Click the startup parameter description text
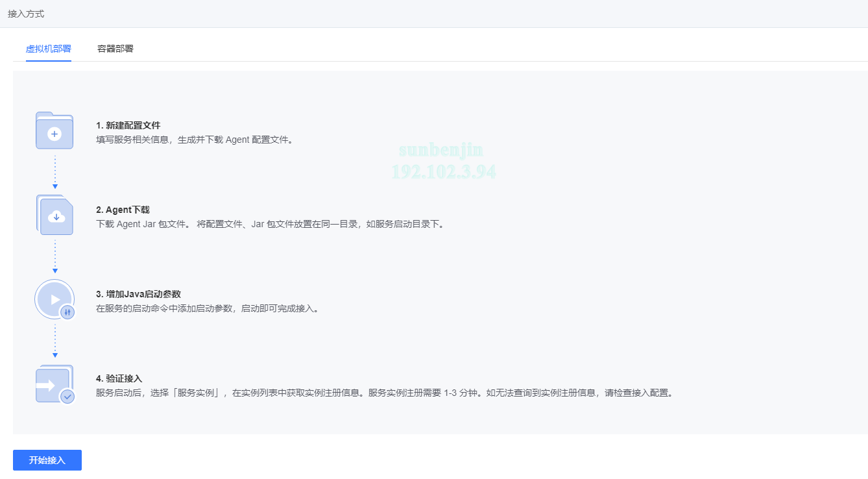The height and width of the screenshot is (479, 868). [x=208, y=308]
